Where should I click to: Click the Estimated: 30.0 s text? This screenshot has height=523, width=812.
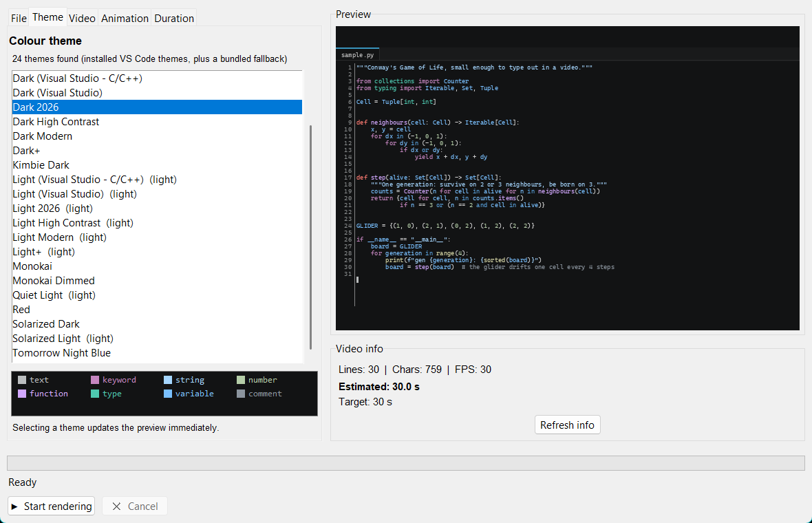coord(379,387)
